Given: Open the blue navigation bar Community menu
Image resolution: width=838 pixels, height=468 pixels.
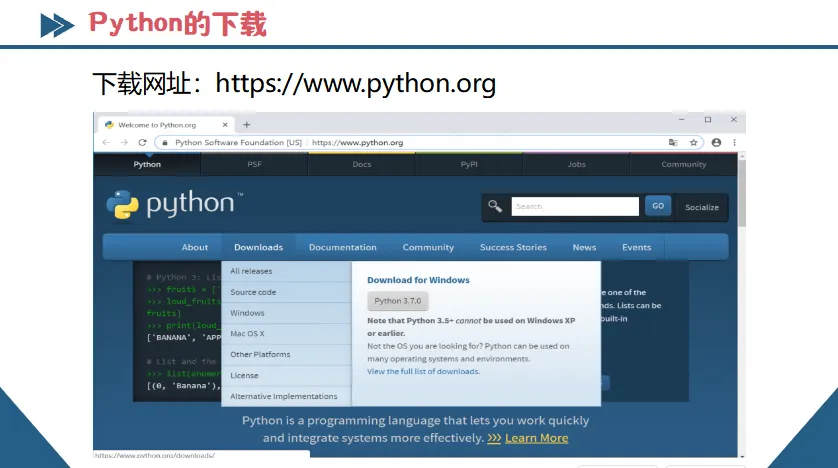Looking at the screenshot, I should 428,247.
